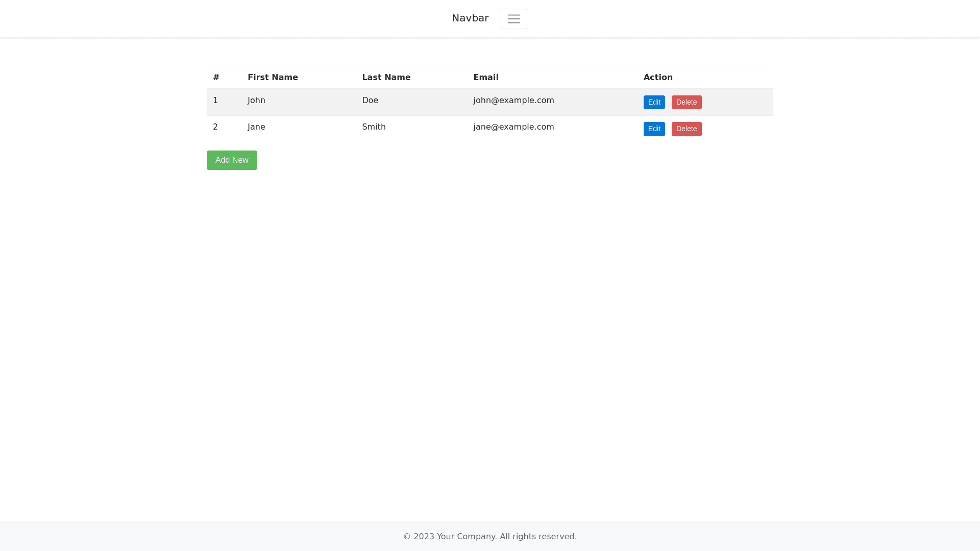
Task: Click the # column header
Action: (x=216, y=78)
